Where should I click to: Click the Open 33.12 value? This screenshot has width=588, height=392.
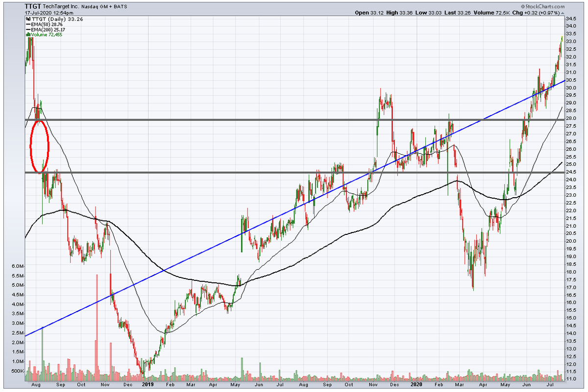[368, 13]
